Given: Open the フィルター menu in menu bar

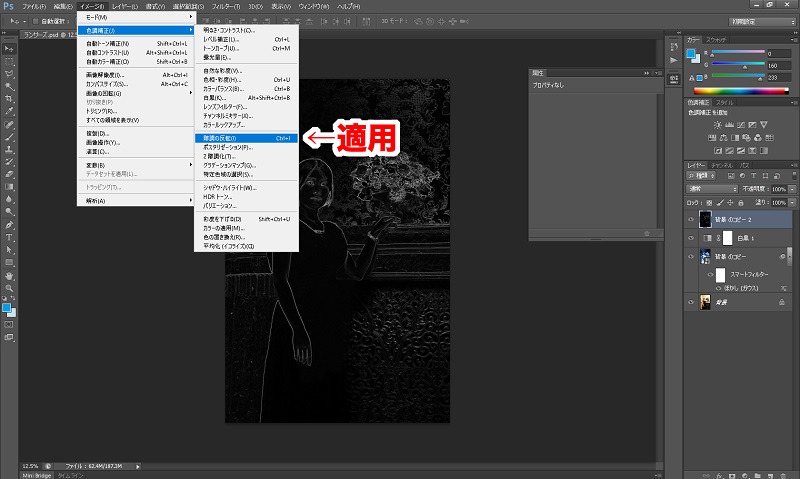Looking at the screenshot, I should [x=226, y=7].
